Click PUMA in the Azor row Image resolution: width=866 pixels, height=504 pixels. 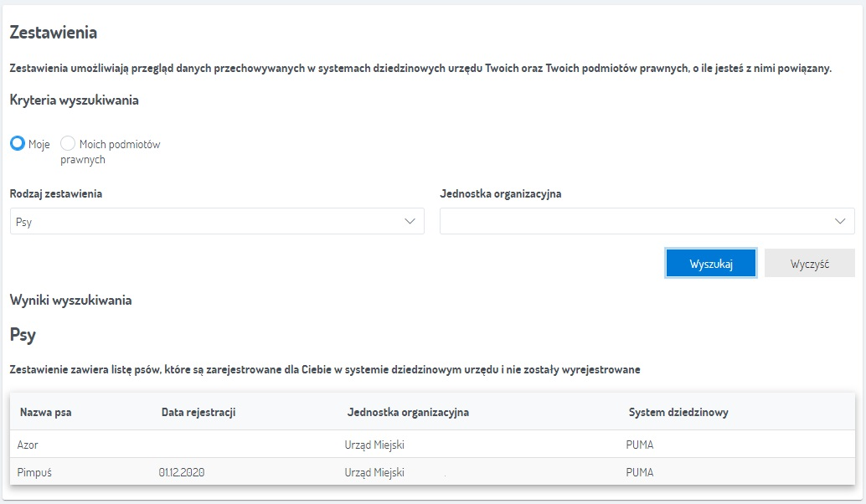click(x=640, y=445)
